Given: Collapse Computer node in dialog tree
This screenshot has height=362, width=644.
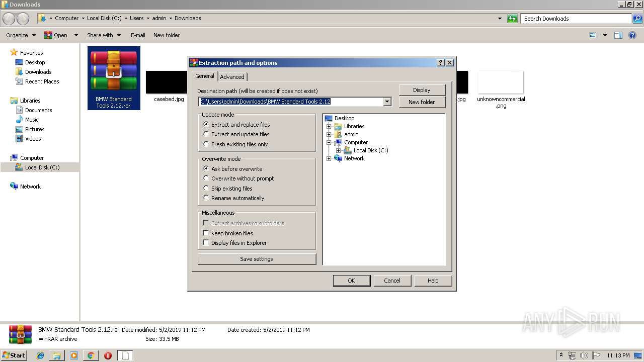Looking at the screenshot, I should [329, 142].
